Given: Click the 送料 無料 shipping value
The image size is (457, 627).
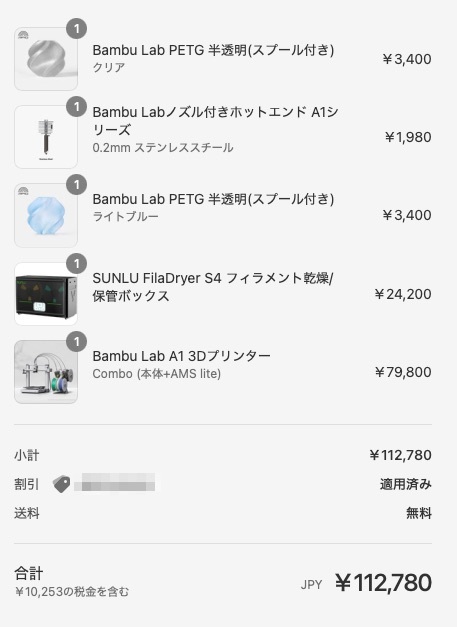Looking at the screenshot, I should click(x=419, y=513).
